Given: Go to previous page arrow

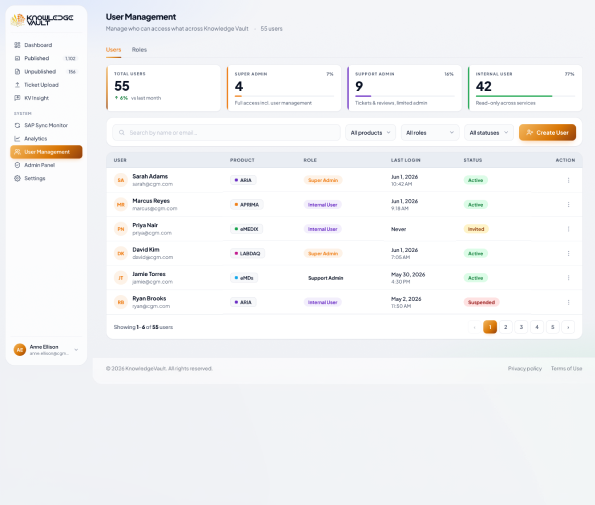Looking at the screenshot, I should [474, 327].
